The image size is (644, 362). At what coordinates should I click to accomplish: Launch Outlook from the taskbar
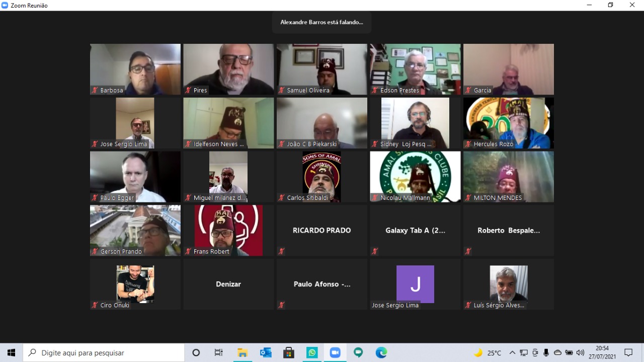(x=266, y=353)
